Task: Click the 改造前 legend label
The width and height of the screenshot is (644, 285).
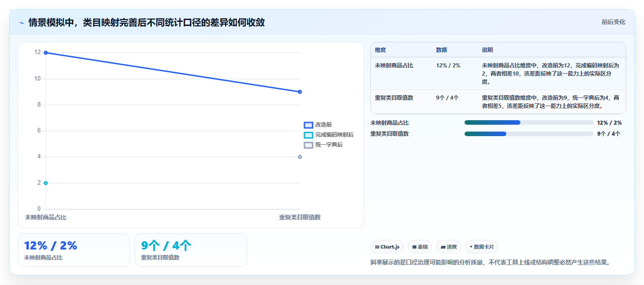Action: 324,125
